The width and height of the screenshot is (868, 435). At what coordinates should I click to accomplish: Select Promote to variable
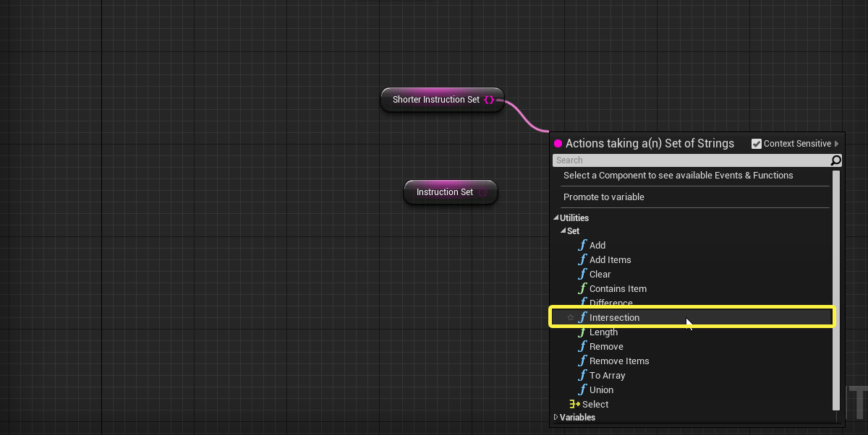click(604, 197)
